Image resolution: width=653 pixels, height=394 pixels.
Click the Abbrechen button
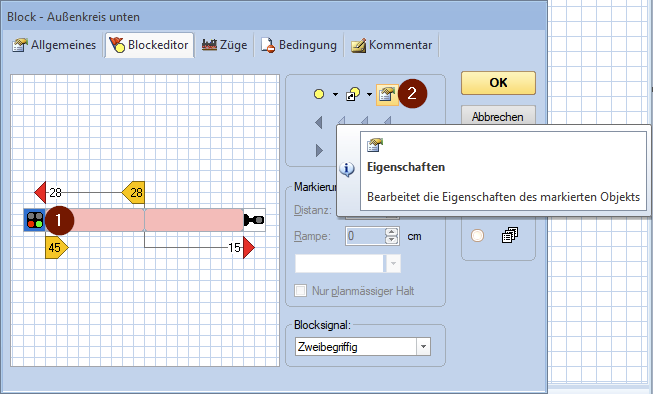click(x=498, y=116)
